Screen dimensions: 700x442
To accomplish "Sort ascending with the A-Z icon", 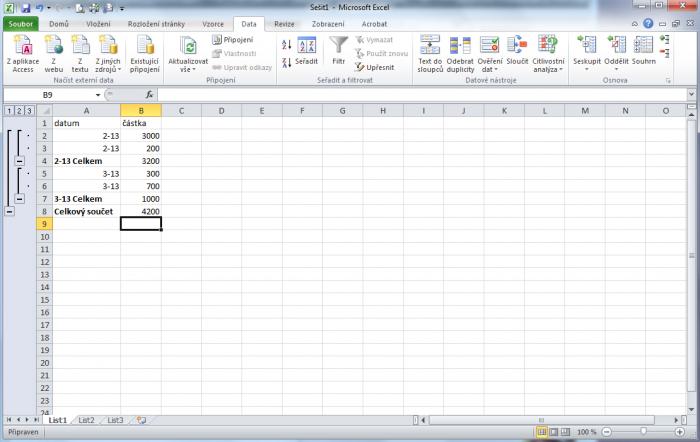I will pos(287,44).
